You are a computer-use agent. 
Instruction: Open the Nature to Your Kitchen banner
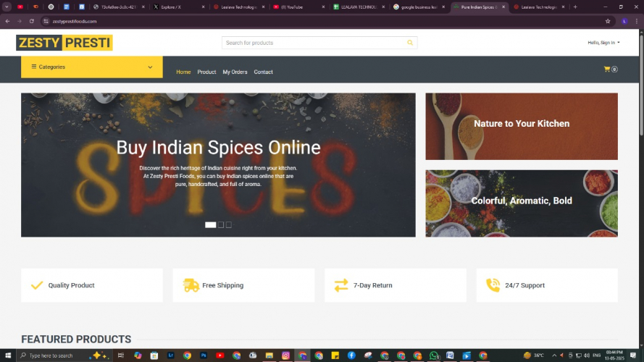click(522, 127)
